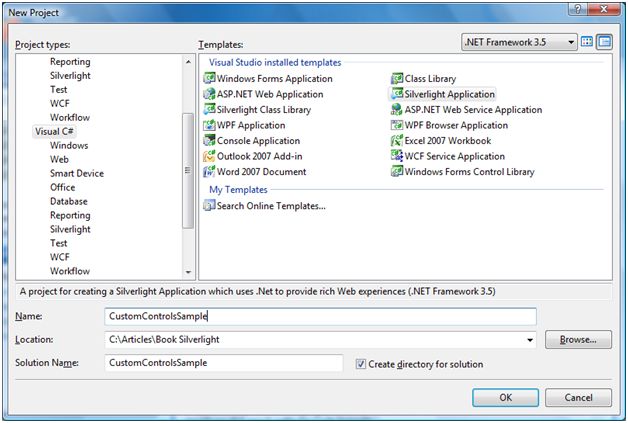Click the Help question mark button
628x423 pixels.
coord(578,10)
